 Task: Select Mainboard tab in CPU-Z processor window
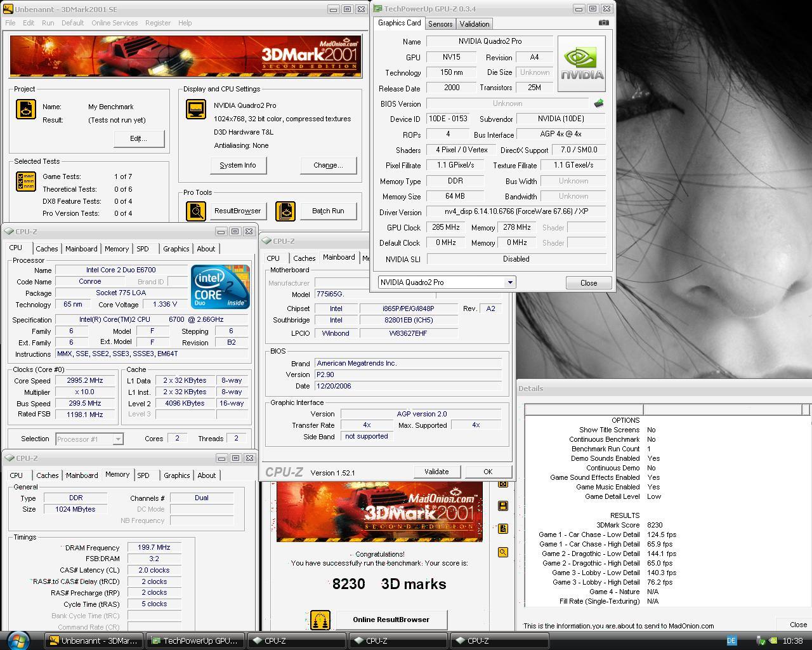coord(81,249)
